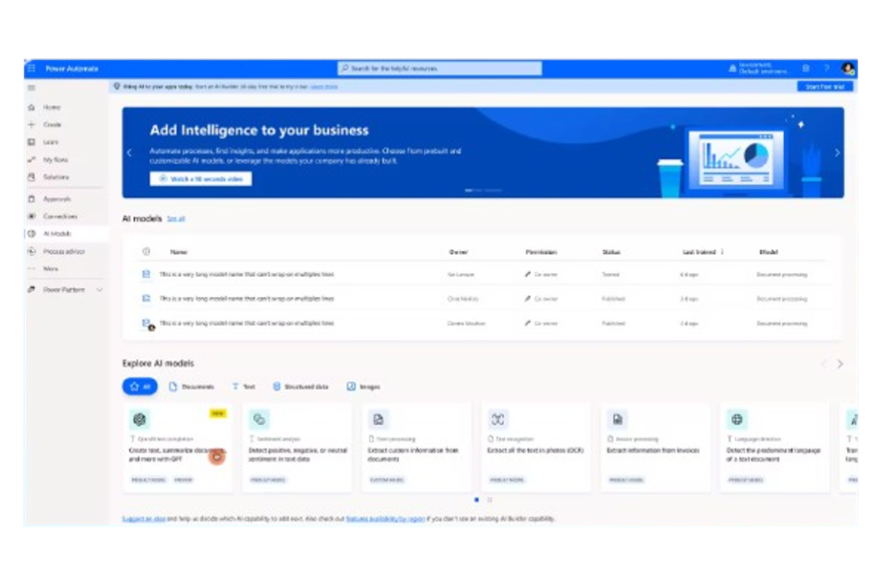Viewport: 882px width, 588px height.
Task: Click the banner carousel page indicator
Action: tap(483, 191)
